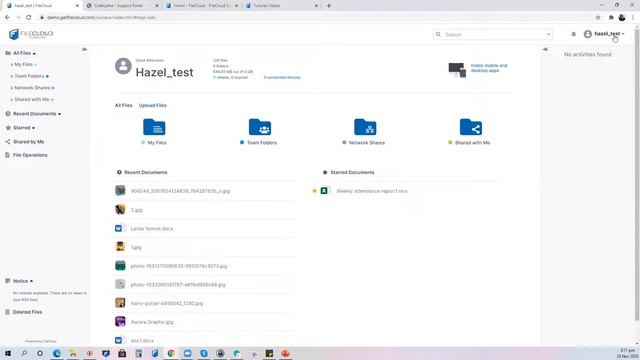
Task: Expand Network Shares in the sidebar tree
Action: click(x=11, y=88)
